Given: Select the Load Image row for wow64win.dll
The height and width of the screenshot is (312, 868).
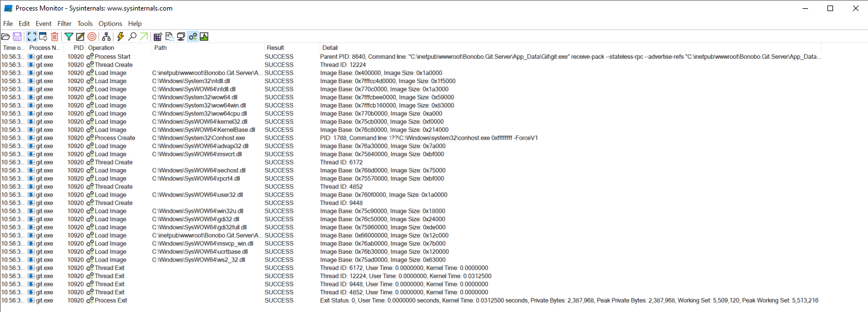Looking at the screenshot, I should coord(412,105).
